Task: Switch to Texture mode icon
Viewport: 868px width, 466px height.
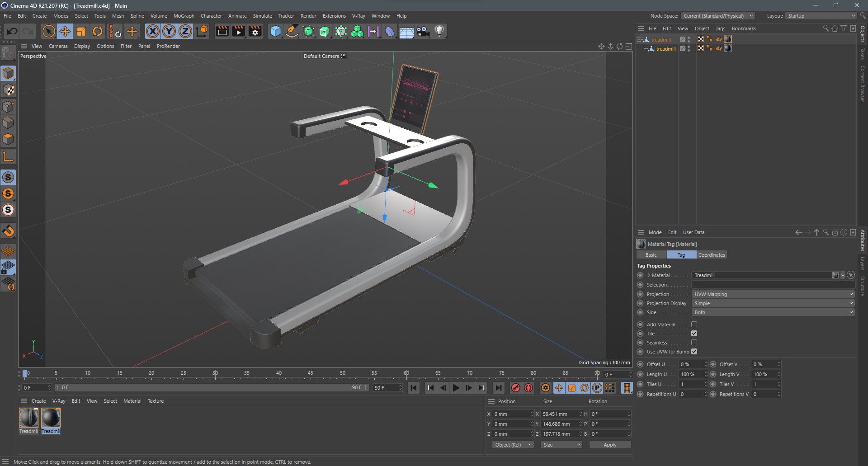Action: click(8, 90)
